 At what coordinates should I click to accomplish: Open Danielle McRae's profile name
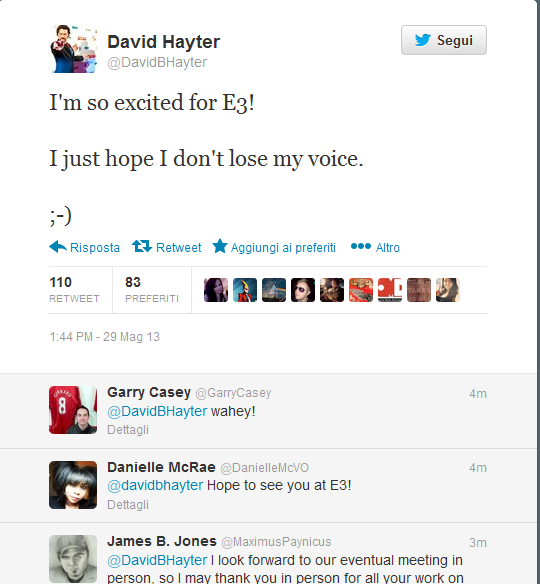click(161, 467)
